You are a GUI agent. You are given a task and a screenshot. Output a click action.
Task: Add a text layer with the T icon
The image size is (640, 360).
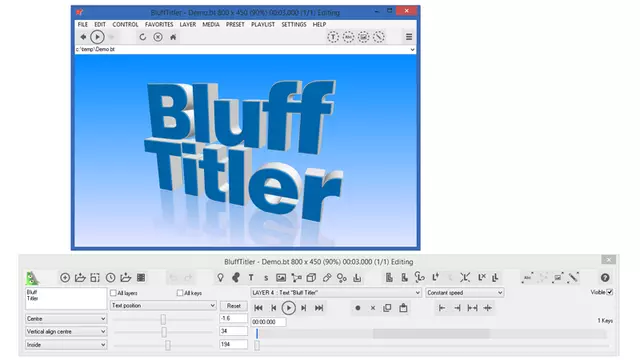click(x=251, y=278)
